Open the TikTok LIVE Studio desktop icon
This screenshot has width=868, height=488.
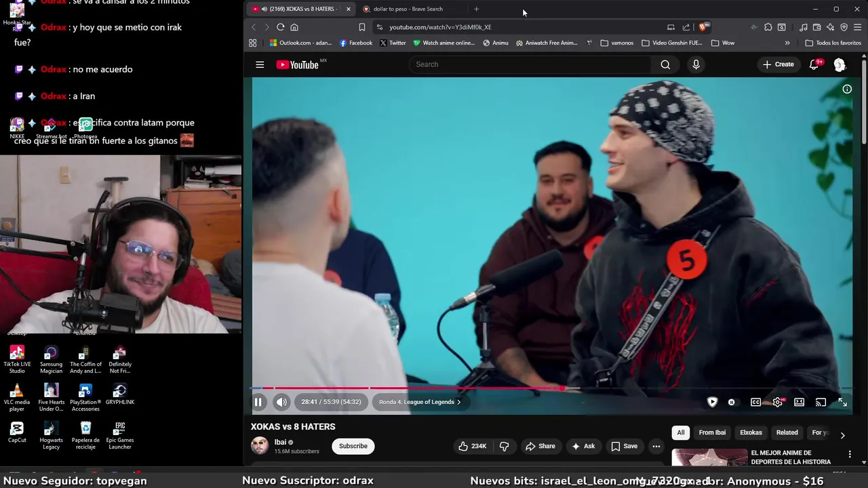coord(17,359)
